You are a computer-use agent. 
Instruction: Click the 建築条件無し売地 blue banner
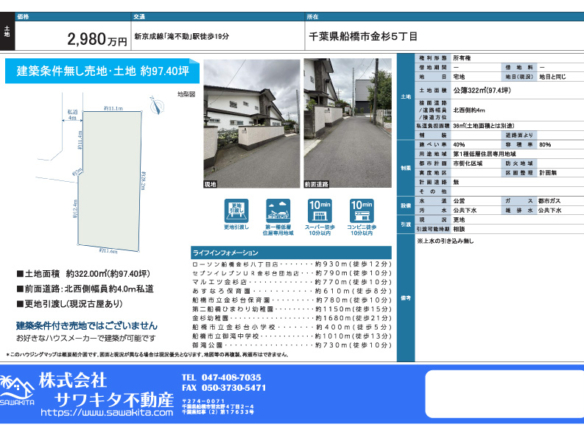102,71
